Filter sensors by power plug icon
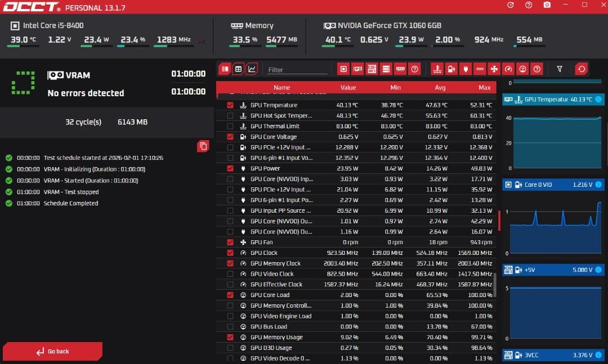Screen dimensions: 608x364 tap(465, 69)
